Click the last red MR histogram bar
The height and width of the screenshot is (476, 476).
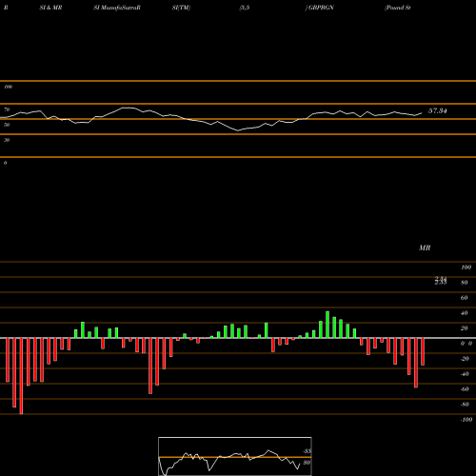(423, 351)
